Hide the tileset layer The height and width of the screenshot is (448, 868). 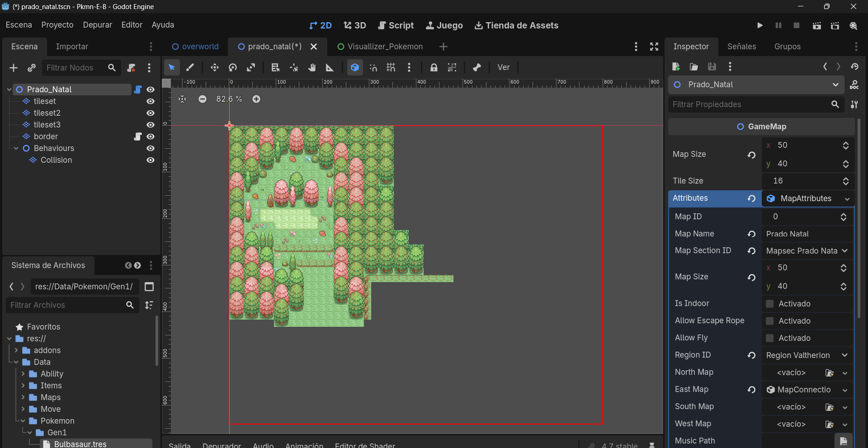(x=151, y=101)
